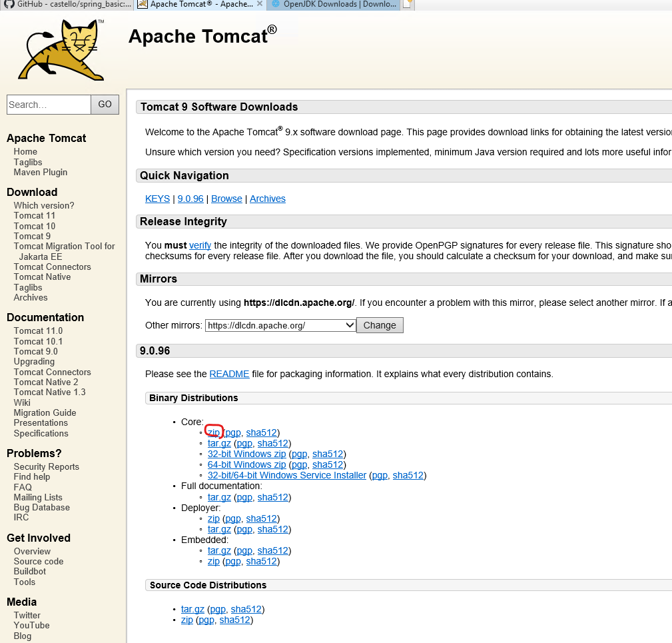Go to Home in sidebar
This screenshot has width=672, height=643.
[25, 152]
